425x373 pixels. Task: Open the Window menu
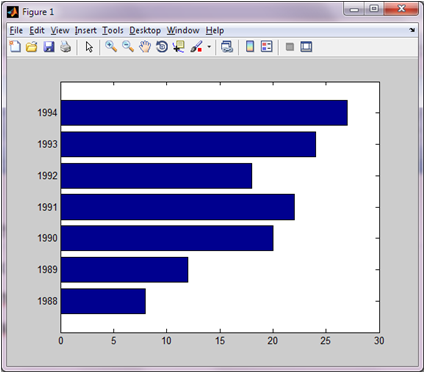click(183, 31)
